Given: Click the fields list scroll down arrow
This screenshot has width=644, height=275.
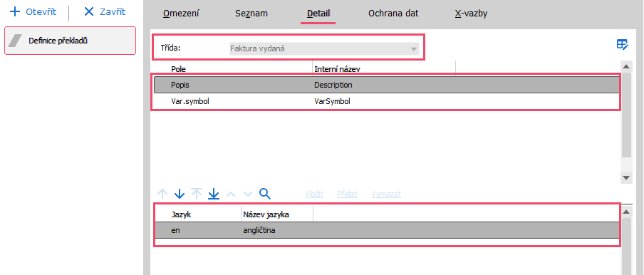Looking at the screenshot, I should 626,177.
